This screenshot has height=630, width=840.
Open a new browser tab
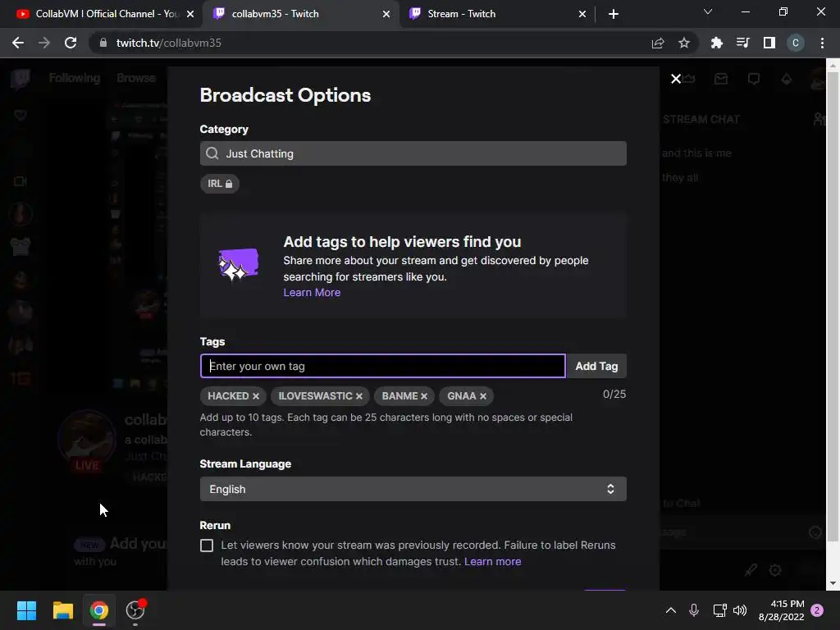tap(614, 14)
